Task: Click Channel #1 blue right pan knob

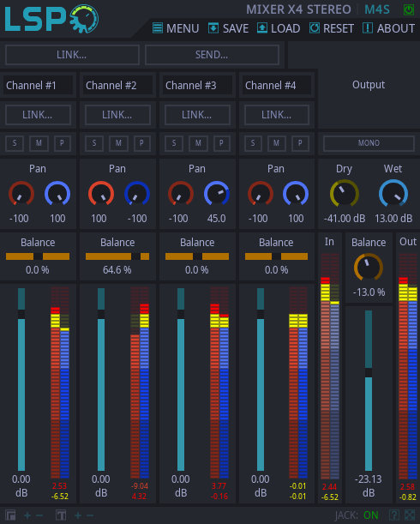Action: coord(57,194)
